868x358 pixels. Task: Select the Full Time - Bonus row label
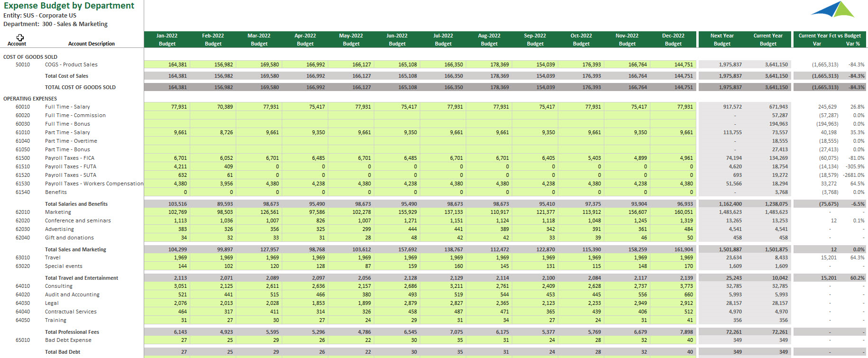pyautogui.click(x=67, y=124)
